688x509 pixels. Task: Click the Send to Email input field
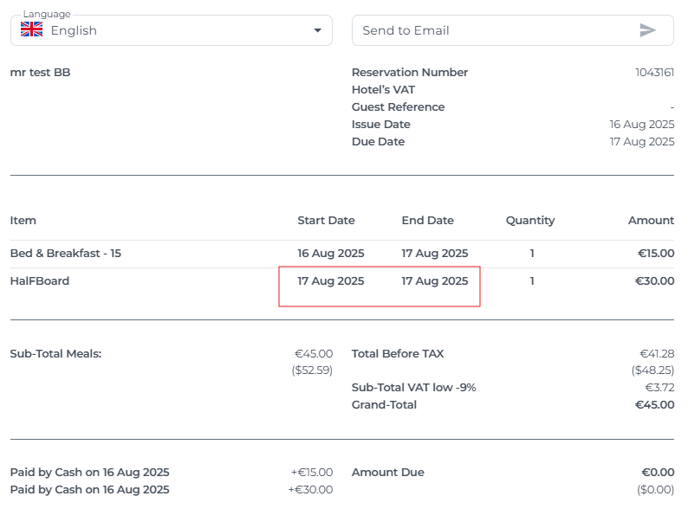coord(512,30)
